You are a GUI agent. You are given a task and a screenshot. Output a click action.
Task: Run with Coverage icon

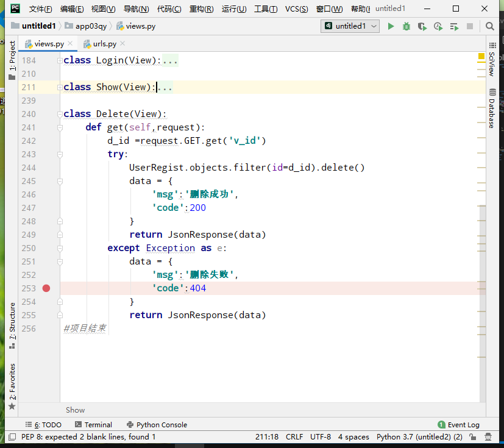(422, 26)
